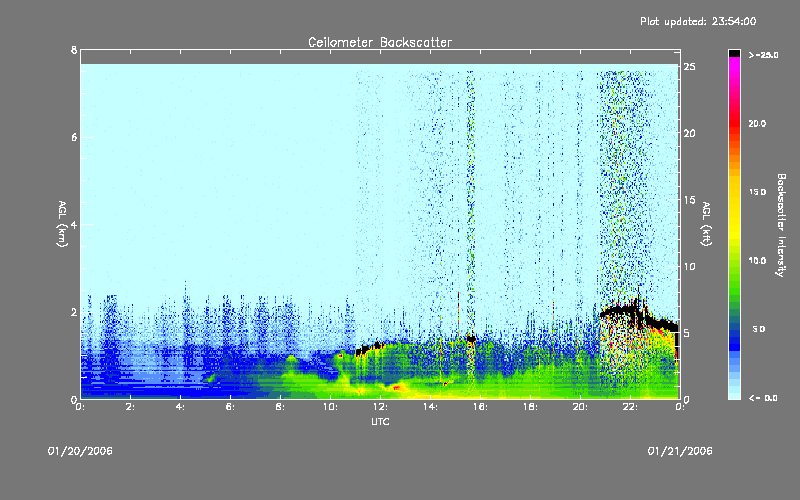Screen dimensions: 800x500
Task: Click the end date "01/21/2006"
Action: (x=680, y=451)
